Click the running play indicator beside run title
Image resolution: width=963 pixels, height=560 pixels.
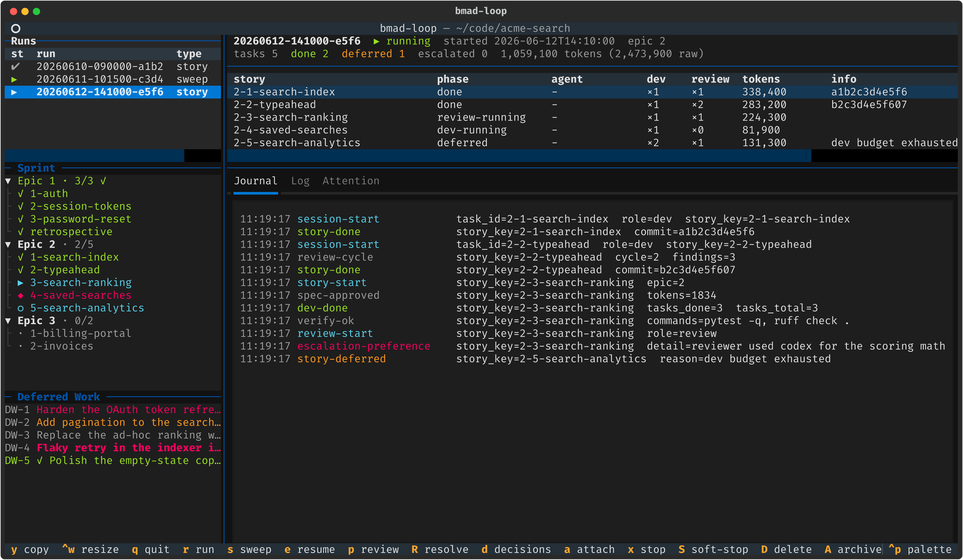click(376, 41)
